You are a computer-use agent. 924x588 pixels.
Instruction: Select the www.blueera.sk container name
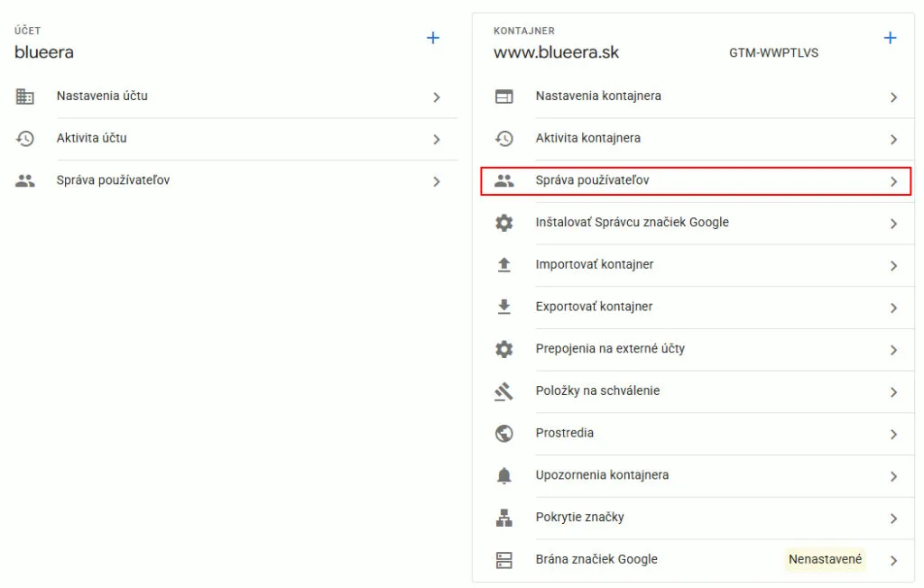tap(556, 52)
